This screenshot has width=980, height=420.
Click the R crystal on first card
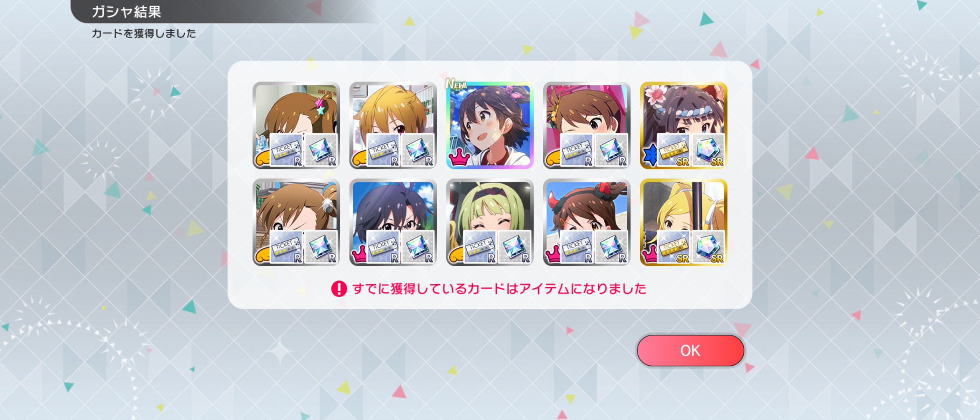(x=321, y=150)
